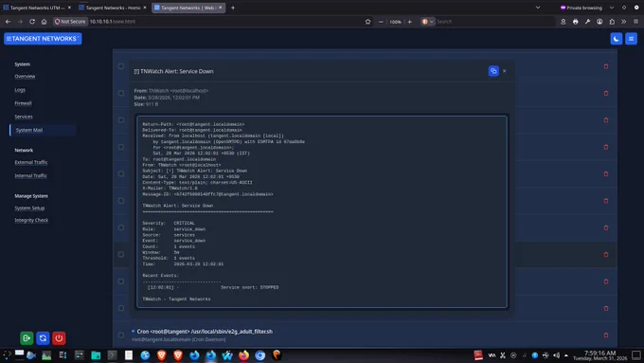Screen dimensions: 644x363
Task: Reload the current page
Action: tap(32, 22)
